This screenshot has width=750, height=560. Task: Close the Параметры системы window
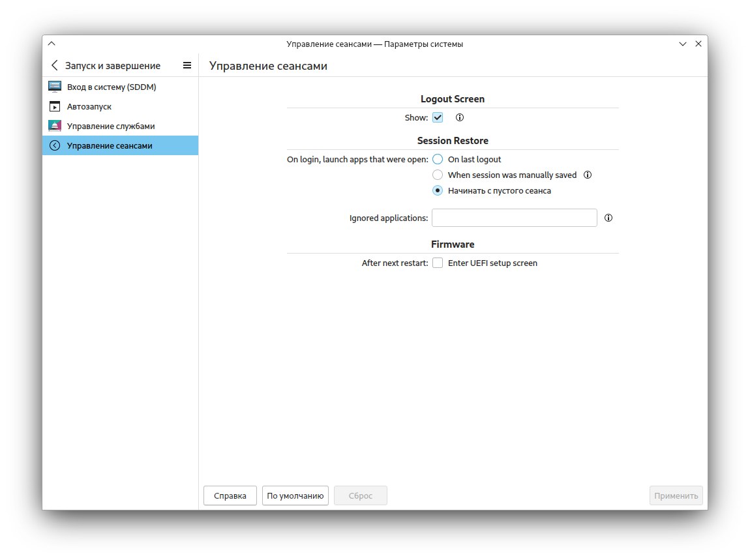[698, 44]
